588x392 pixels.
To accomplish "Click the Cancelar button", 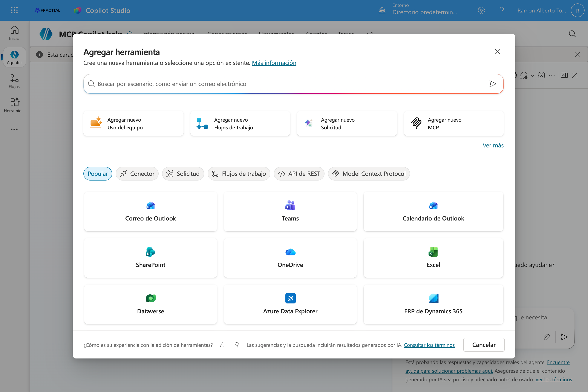I will (x=484, y=345).
